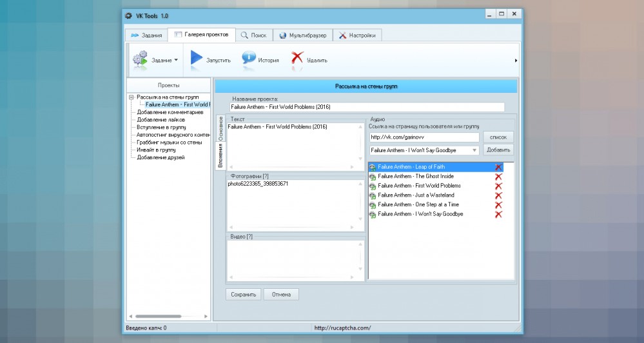Select the vertical Основное tab
644x343 pixels.
click(x=220, y=128)
